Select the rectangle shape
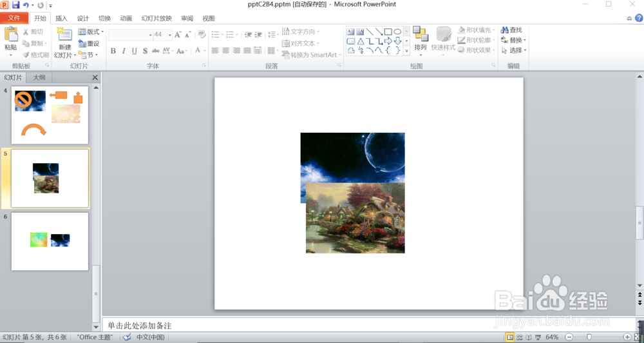Screen dimensions: 644x343 pyautogui.click(x=388, y=32)
